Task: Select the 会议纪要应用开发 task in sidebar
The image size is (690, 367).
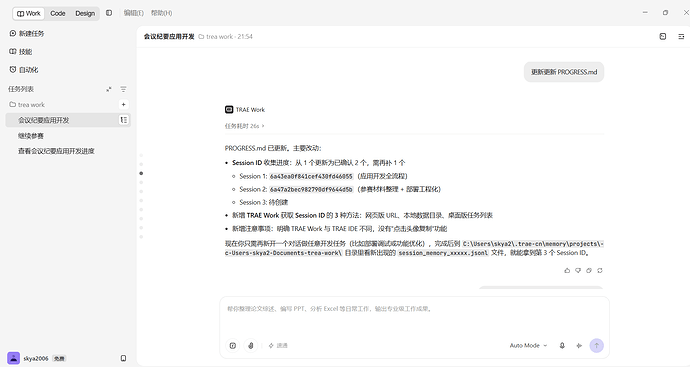Action: click(x=68, y=120)
